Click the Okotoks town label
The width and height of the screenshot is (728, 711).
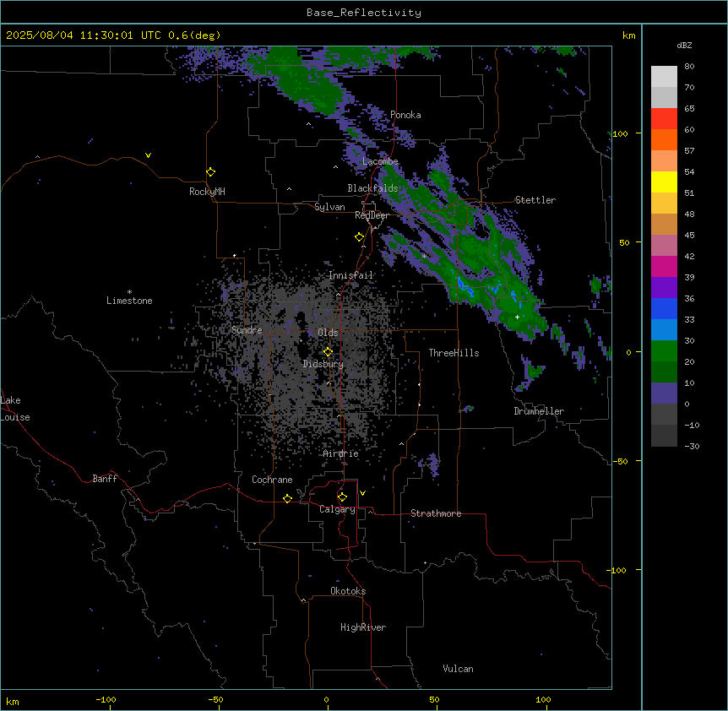tap(348, 591)
